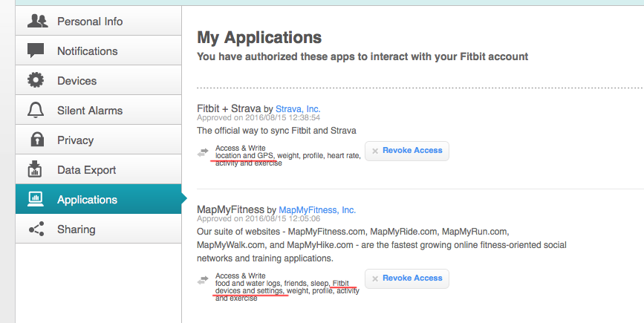Click the Approved on 2016/08/15 12:05:06 text
Image resolution: width=644 pixels, height=323 pixels.
[258, 219]
